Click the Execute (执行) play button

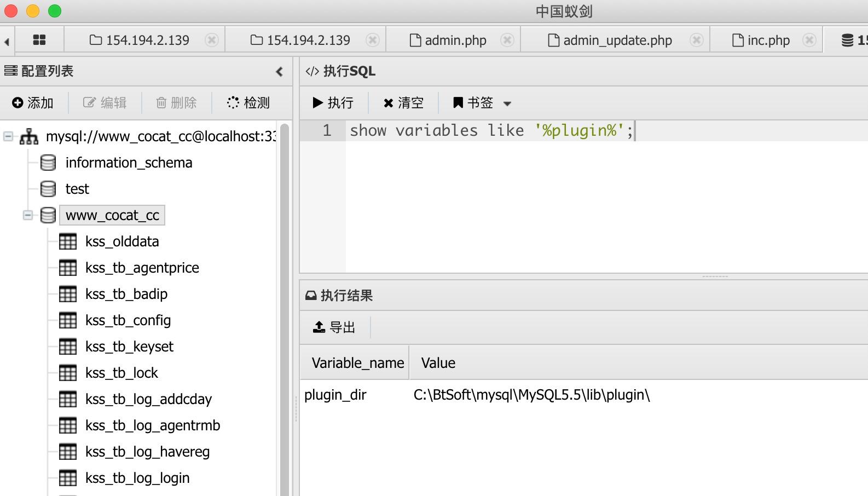pyautogui.click(x=333, y=103)
